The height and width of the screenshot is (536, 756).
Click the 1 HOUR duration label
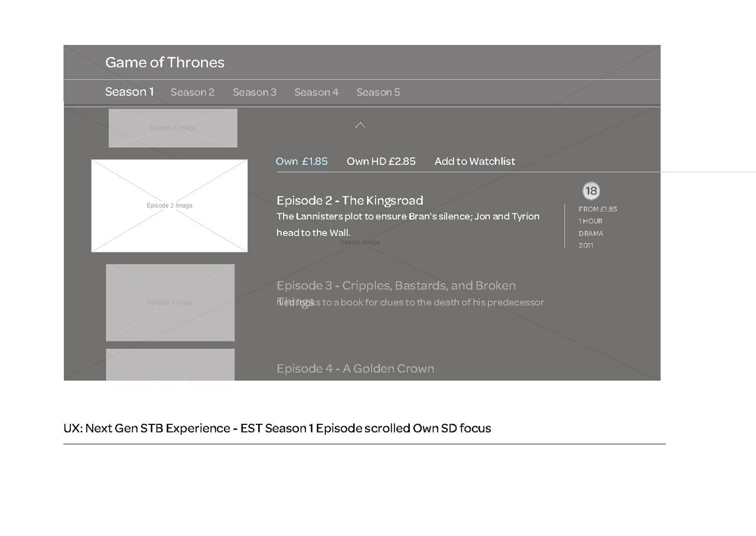[x=591, y=221]
